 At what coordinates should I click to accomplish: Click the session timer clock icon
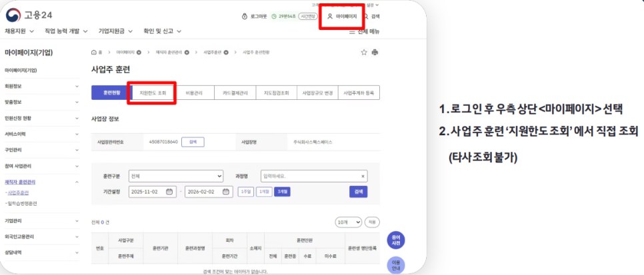click(x=274, y=17)
